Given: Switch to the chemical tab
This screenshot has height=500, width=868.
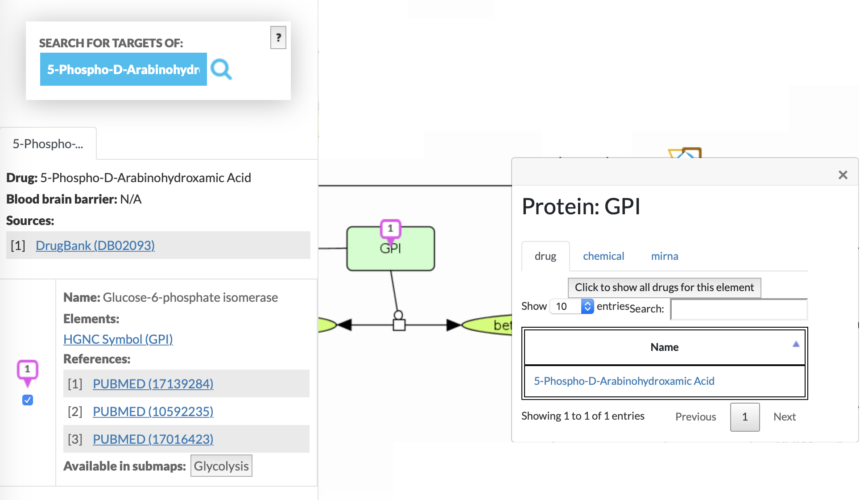Looking at the screenshot, I should [x=603, y=256].
